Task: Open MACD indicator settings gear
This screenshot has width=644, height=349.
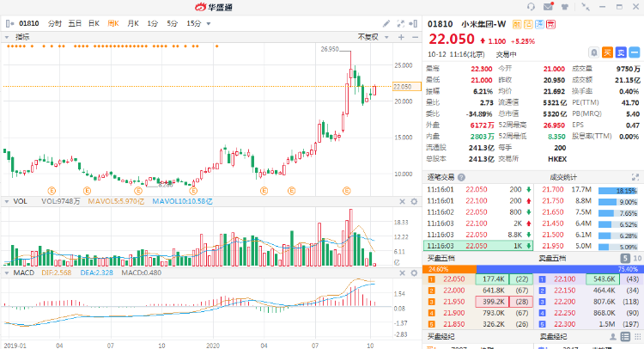Action: coord(414,273)
